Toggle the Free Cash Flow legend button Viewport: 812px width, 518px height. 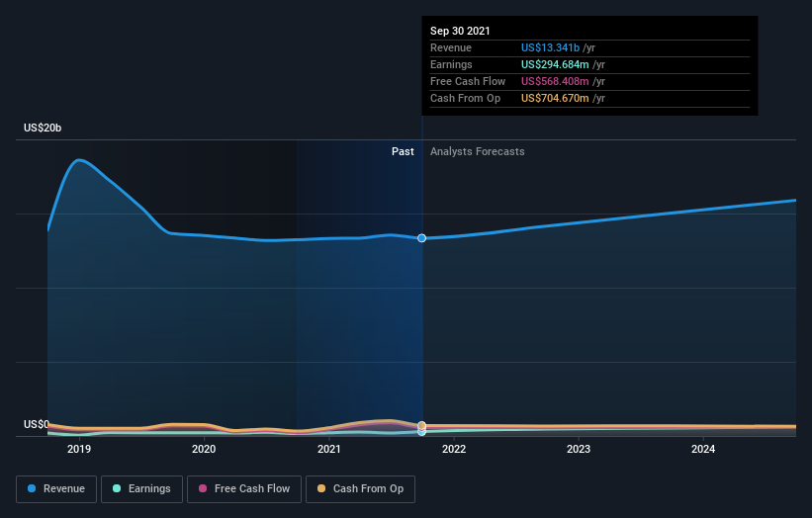(244, 489)
